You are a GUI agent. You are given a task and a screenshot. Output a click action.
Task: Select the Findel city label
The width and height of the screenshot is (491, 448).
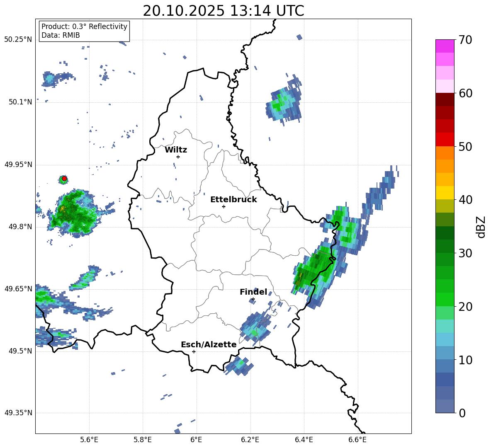(253, 292)
